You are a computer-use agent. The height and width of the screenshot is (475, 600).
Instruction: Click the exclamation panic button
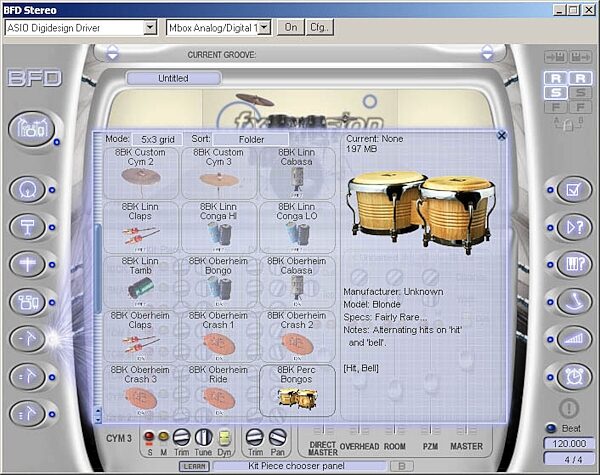click(569, 408)
